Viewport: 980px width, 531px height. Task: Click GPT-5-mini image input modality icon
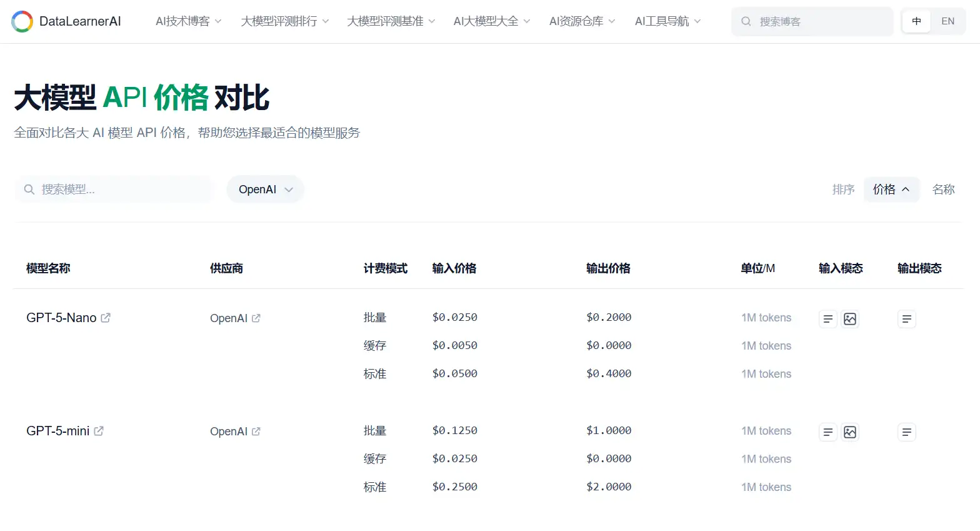[x=850, y=432]
